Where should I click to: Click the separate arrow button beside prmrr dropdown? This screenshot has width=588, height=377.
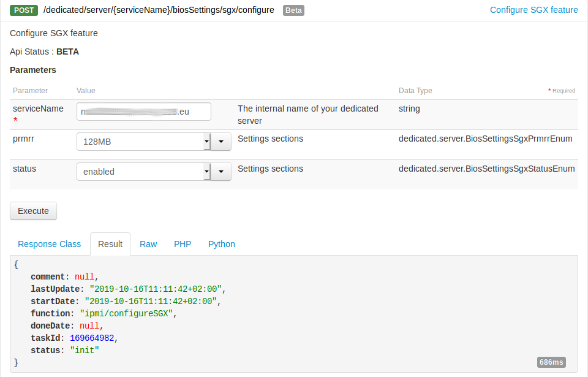(x=221, y=142)
